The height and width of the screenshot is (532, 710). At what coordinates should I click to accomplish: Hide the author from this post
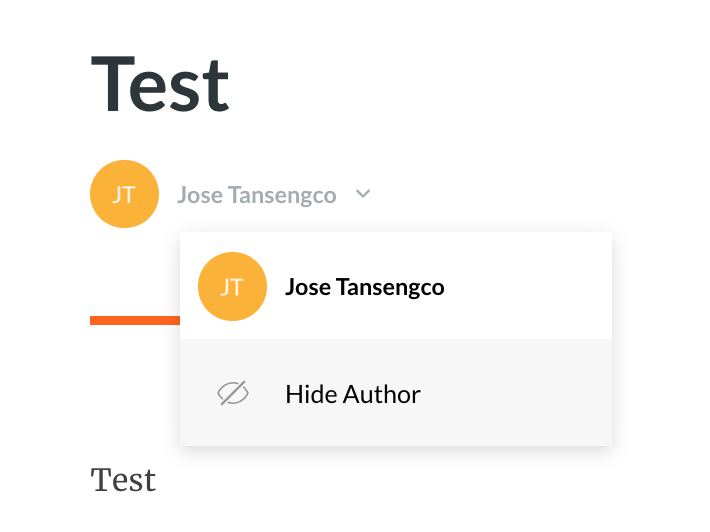[352, 394]
